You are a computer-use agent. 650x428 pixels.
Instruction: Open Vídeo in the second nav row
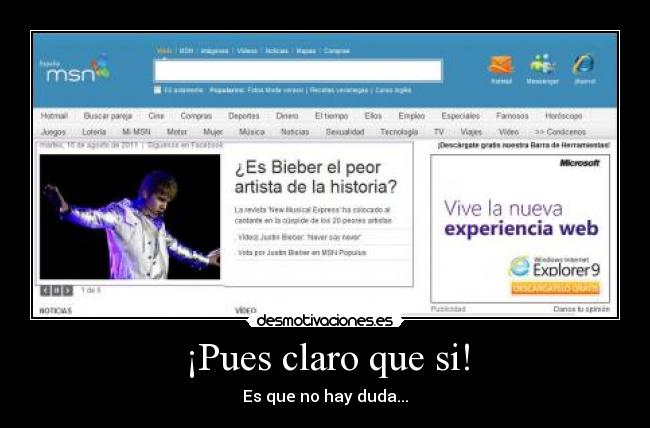(509, 132)
